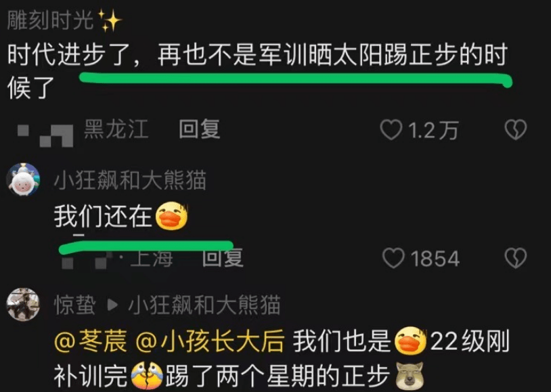Open the mention @苳莀
This screenshot has height=392, width=551.
[91, 341]
